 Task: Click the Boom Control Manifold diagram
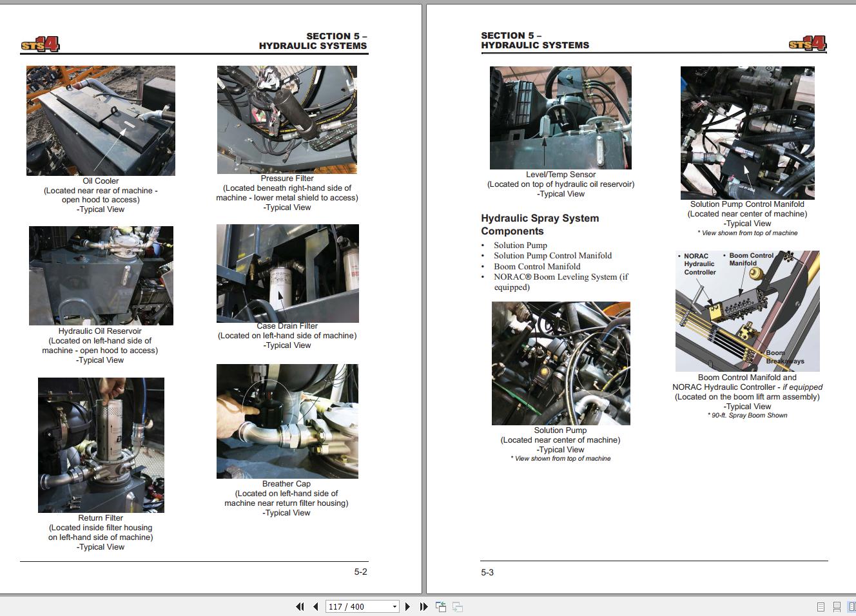(x=748, y=311)
